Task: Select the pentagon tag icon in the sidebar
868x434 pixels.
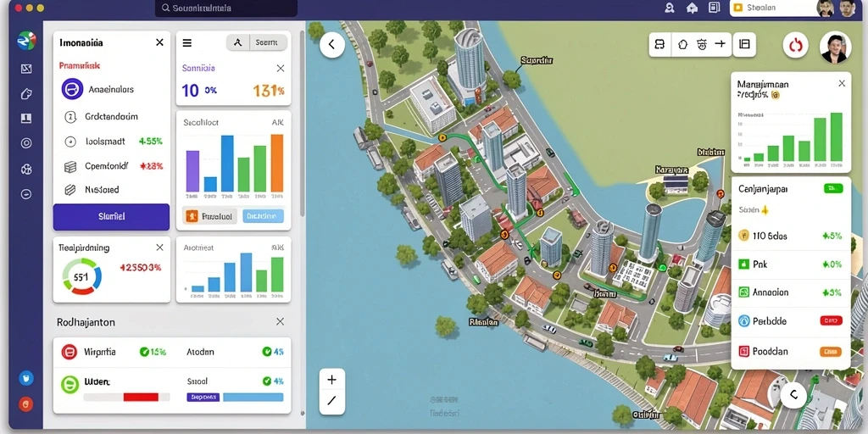Action: (x=26, y=93)
